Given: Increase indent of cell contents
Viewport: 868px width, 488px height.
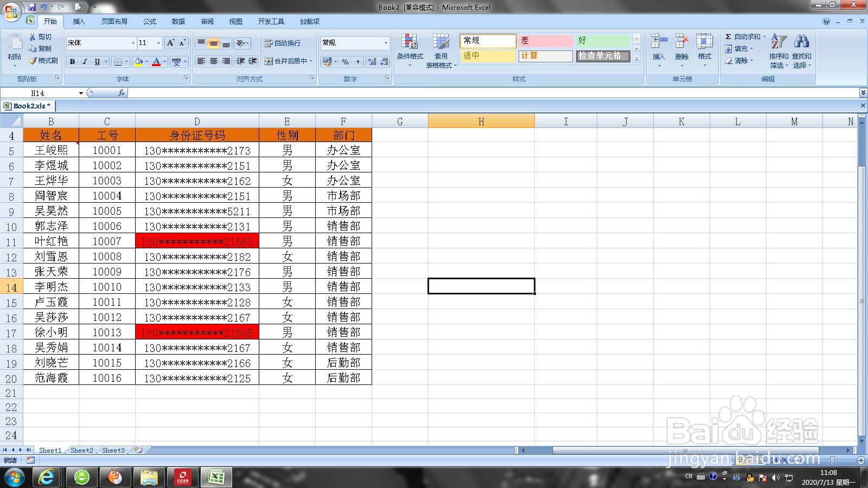Looking at the screenshot, I should pos(252,61).
